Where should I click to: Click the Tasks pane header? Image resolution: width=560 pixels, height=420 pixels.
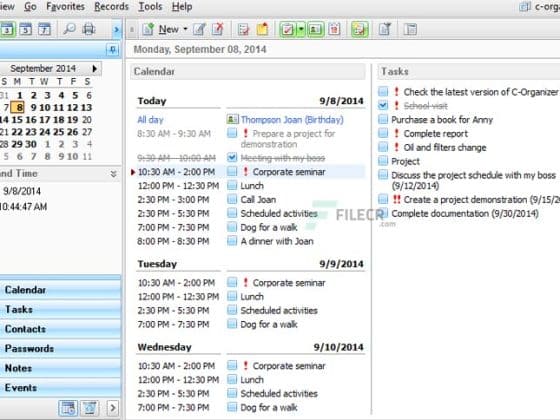(x=469, y=71)
